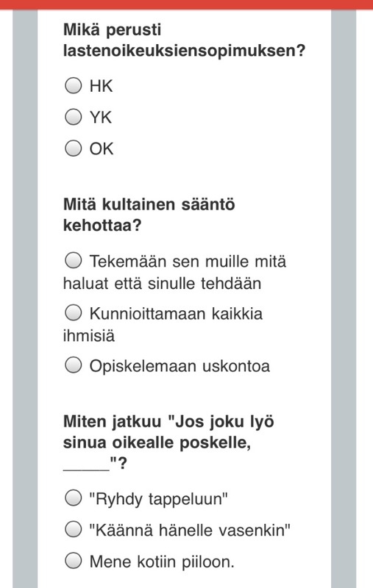
Task: Click the 'Miten jatkuu "Jos joku lyö' question heading
Action: pos(168,442)
